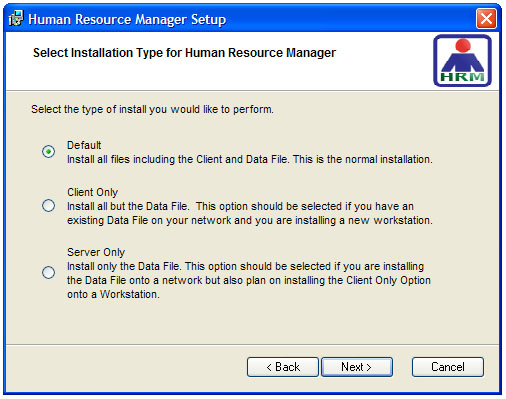Click the "Server Only" option label text
Screen dimensions: 506x399
pyautogui.click(x=96, y=252)
